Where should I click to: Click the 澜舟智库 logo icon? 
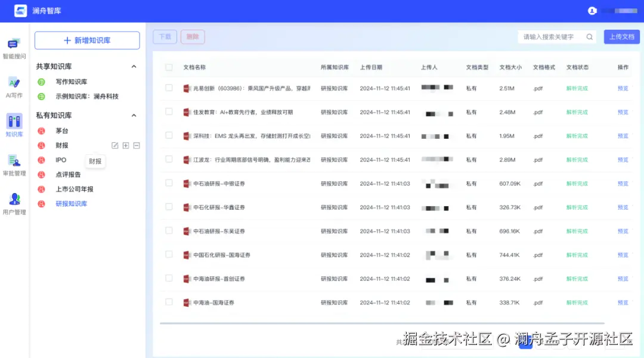point(20,11)
